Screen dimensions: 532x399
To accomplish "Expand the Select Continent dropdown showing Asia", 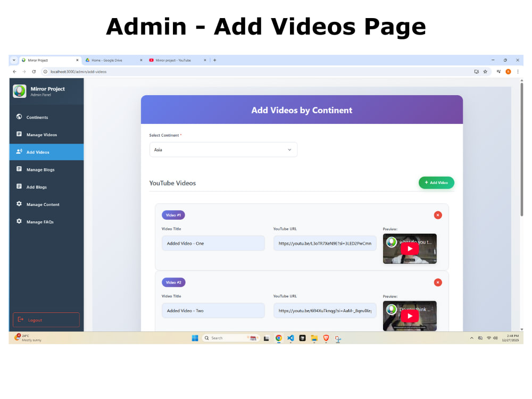I will point(223,149).
